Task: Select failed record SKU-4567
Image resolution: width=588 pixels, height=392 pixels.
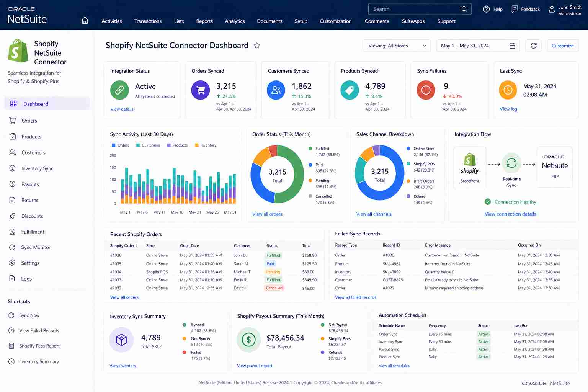Action: click(x=453, y=264)
